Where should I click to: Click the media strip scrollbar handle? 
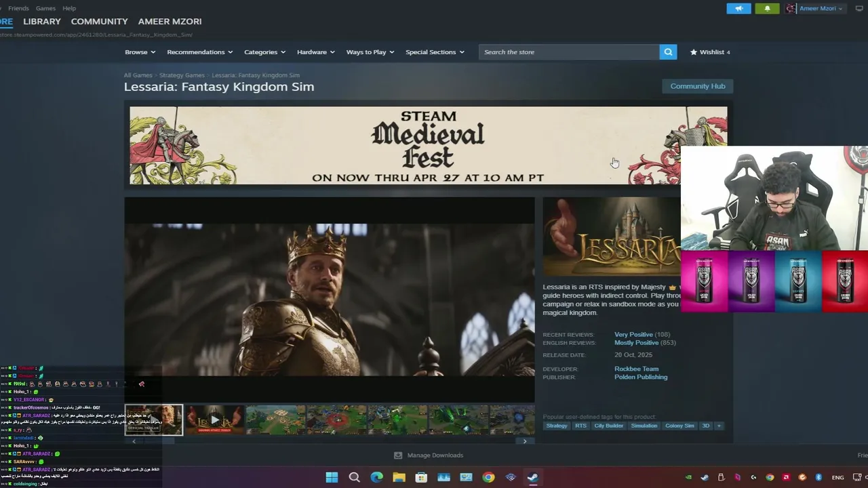pyautogui.click(x=159, y=441)
